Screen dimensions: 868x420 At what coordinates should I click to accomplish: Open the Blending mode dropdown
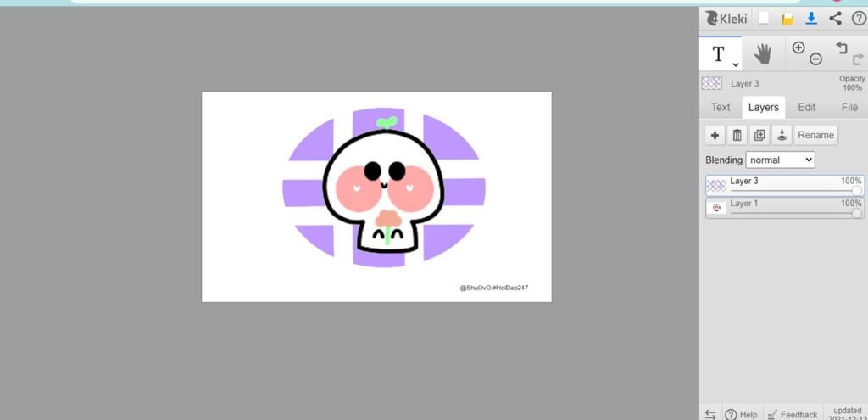point(781,160)
